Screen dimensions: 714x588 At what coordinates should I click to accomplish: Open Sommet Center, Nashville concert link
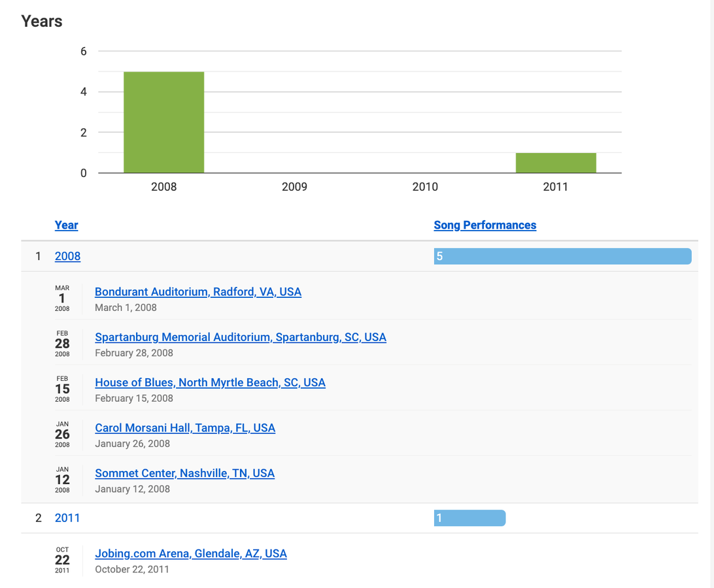click(184, 473)
